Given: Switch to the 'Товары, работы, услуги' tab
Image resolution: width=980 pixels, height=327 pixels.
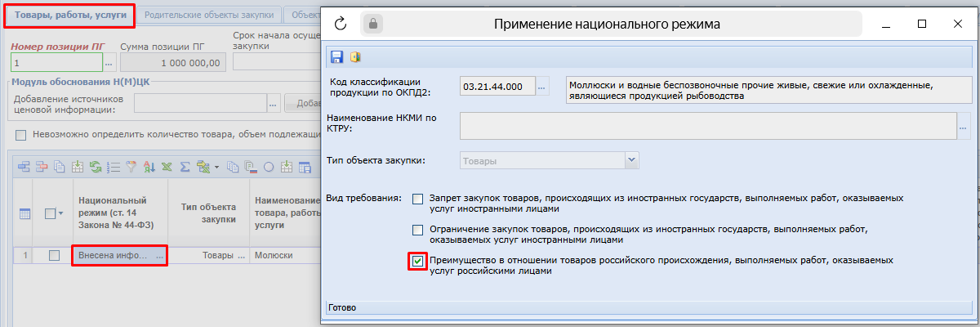Looking at the screenshot, I should tap(69, 16).
